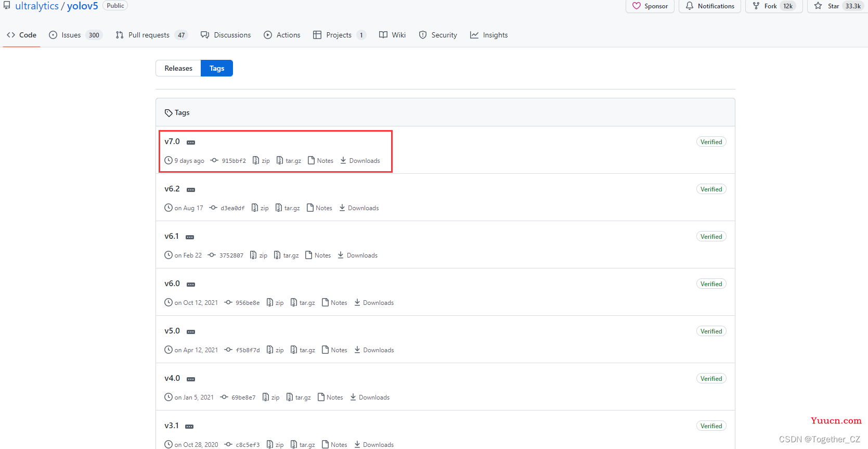Open the Security tab
The height and width of the screenshot is (449, 868).
coord(438,35)
